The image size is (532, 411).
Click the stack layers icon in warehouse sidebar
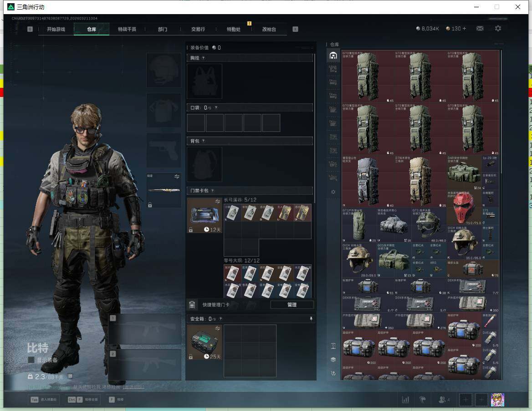pos(333,360)
